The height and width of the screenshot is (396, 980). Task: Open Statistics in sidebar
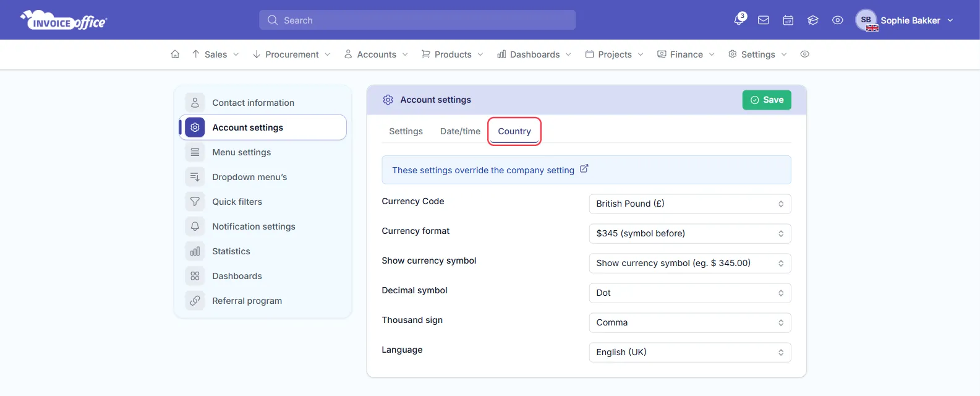pos(263,251)
